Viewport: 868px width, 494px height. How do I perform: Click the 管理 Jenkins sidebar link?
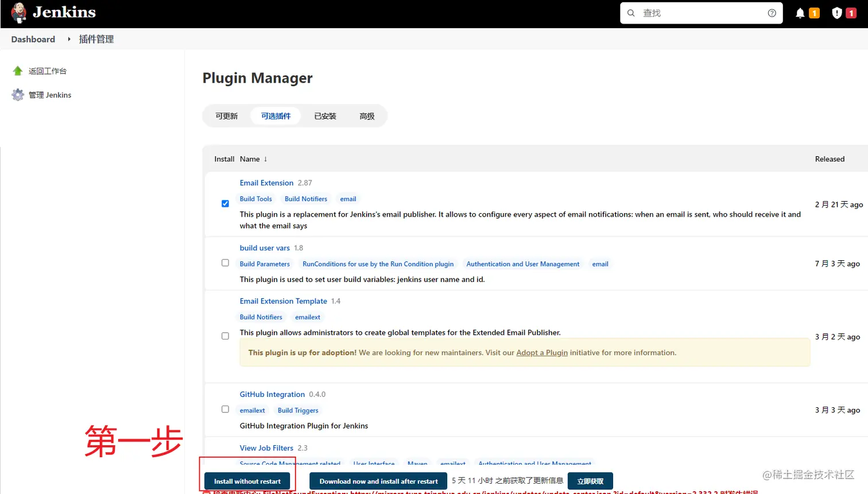[x=50, y=95]
